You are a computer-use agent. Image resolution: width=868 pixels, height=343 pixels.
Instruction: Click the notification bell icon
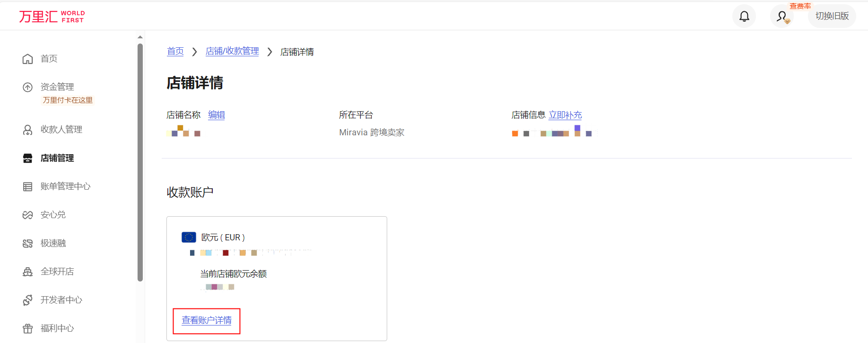click(x=744, y=17)
